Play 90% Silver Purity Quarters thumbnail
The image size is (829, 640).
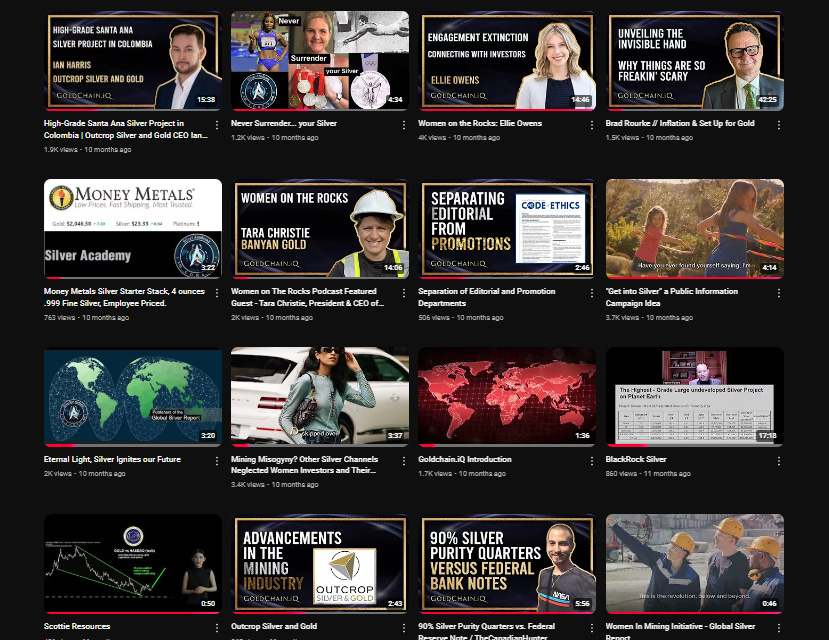(x=507, y=564)
